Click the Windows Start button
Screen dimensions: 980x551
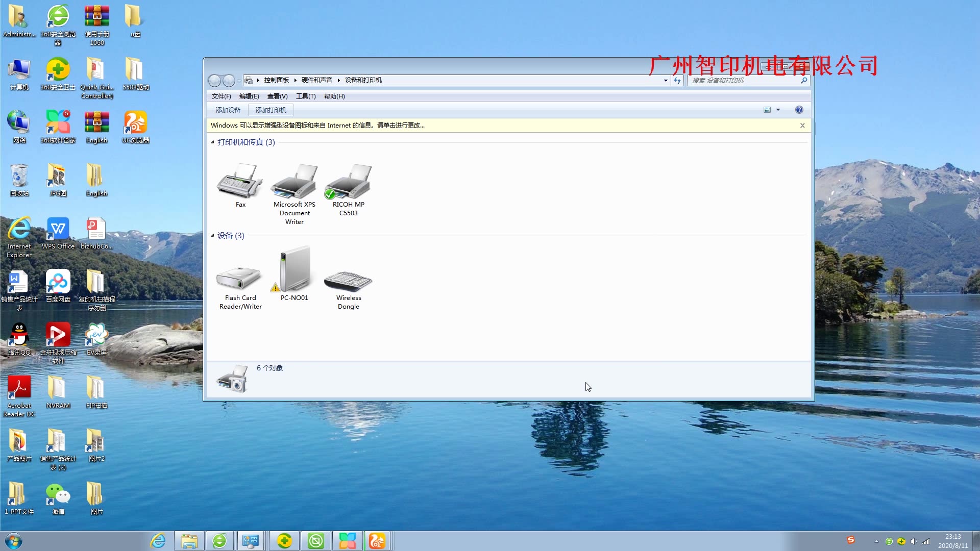14,541
